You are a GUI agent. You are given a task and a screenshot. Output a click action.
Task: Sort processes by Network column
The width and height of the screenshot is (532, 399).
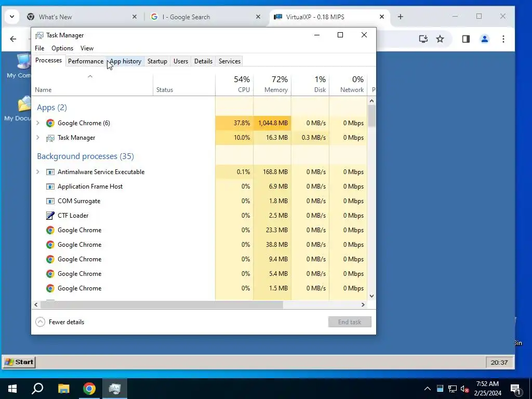[349, 84]
